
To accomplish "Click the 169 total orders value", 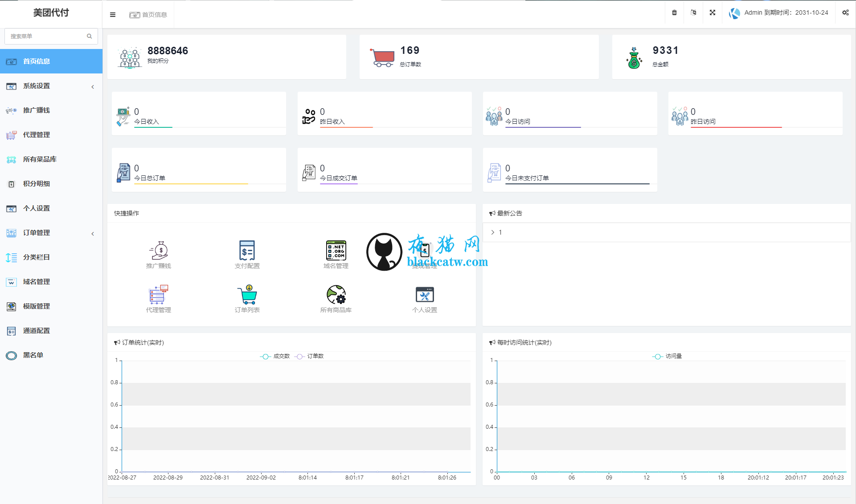I will (410, 50).
